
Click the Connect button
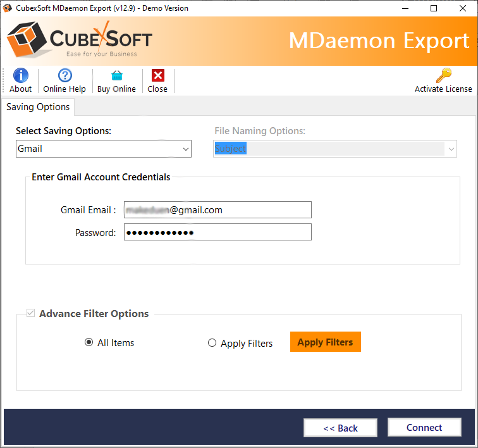(424, 428)
